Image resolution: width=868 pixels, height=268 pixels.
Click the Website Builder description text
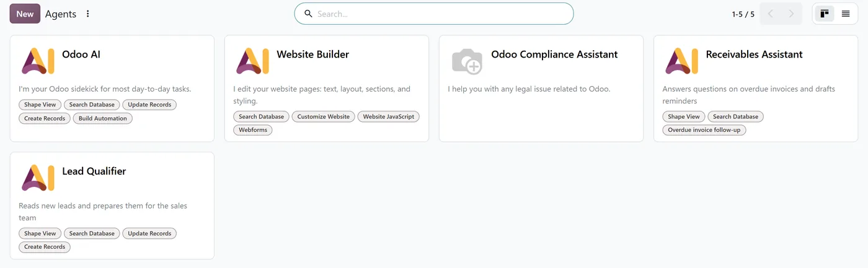[x=322, y=95]
